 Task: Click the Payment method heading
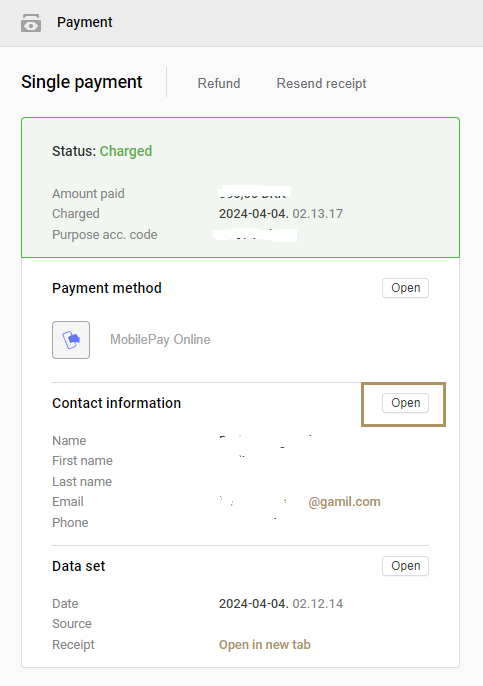point(107,288)
